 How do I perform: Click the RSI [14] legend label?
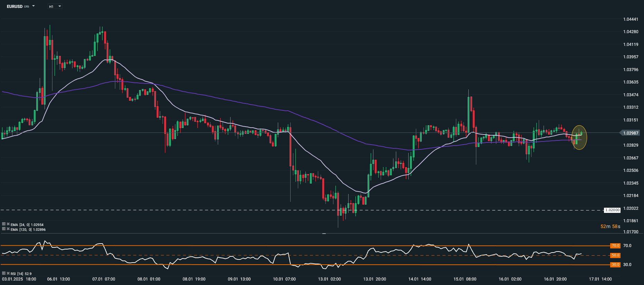click(21, 274)
